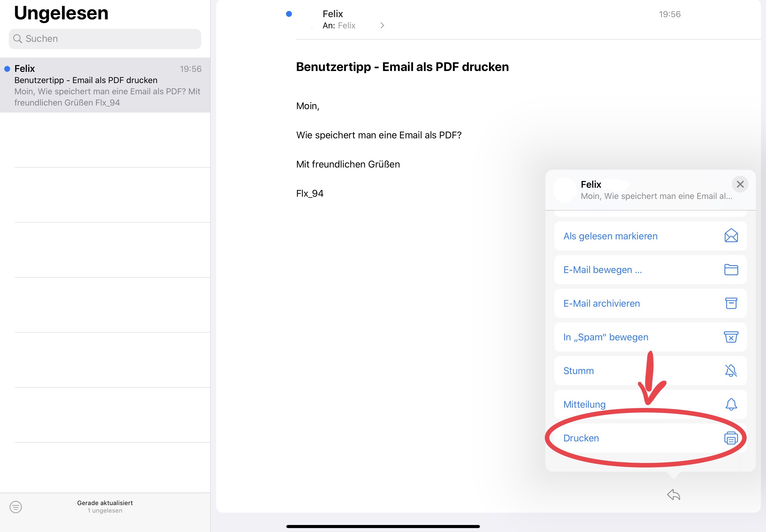
Task: Click the open envelope icon
Action: [731, 236]
